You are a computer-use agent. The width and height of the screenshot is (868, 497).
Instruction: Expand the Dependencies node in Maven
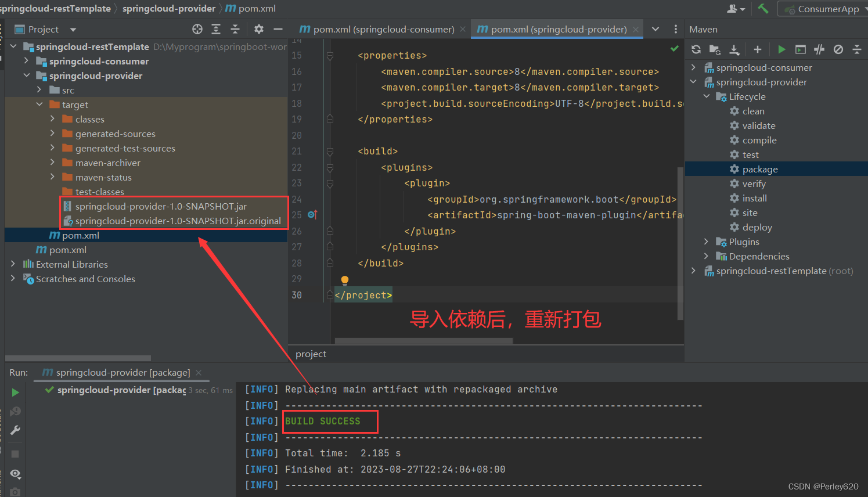point(707,256)
